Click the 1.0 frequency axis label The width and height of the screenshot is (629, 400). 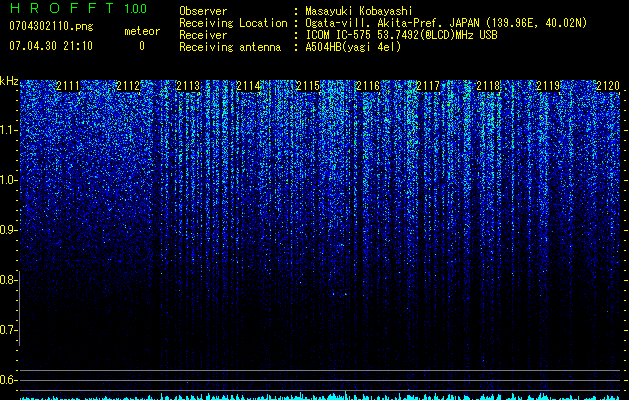click(8, 180)
